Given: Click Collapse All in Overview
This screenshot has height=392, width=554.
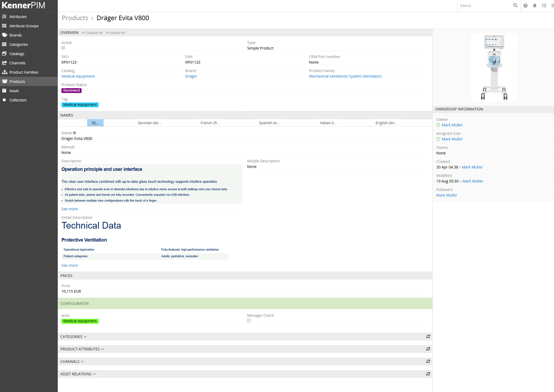Looking at the screenshot, I should (92, 33).
